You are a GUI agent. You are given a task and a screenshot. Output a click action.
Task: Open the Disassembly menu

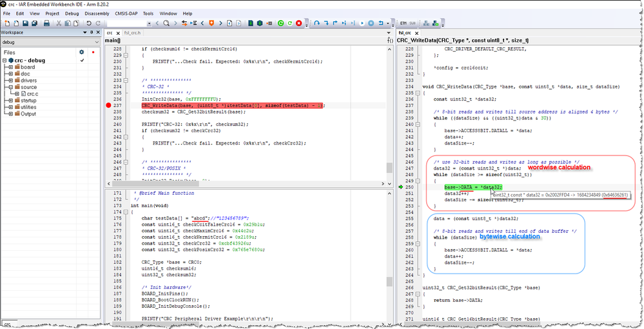coord(97,14)
